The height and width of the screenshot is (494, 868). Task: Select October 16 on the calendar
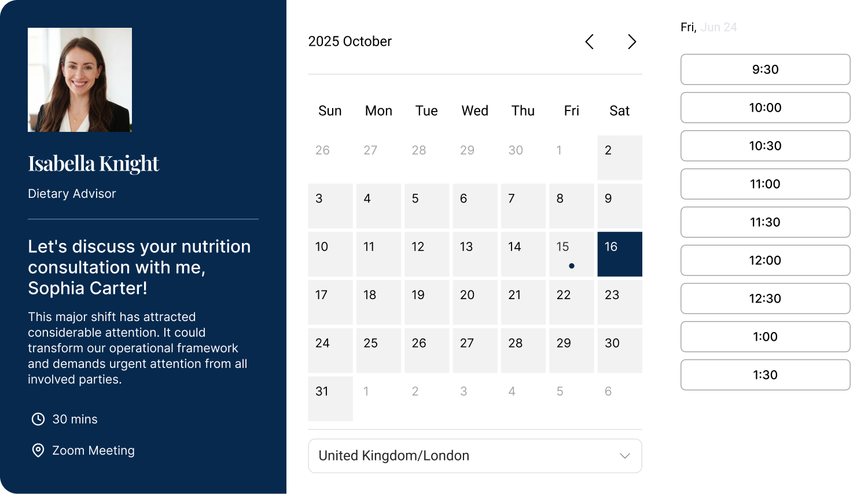coord(620,254)
